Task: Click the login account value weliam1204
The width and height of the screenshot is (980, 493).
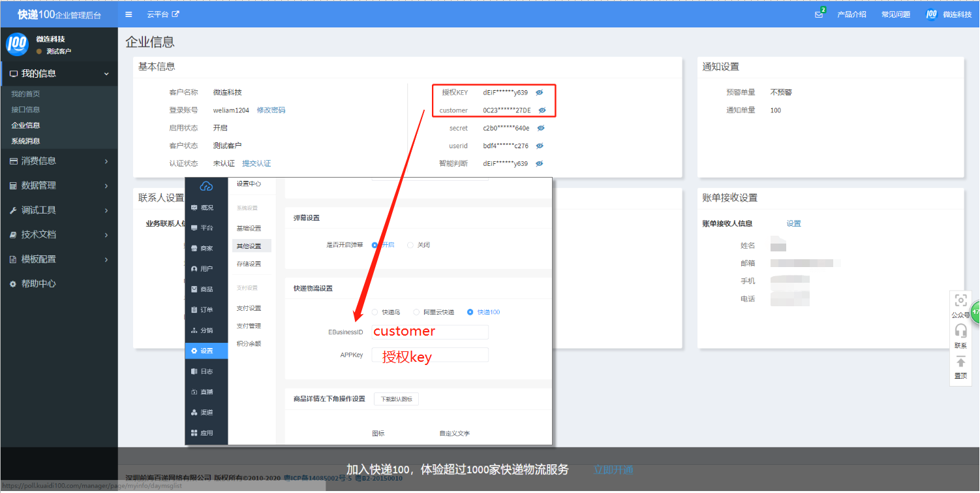Action: tap(231, 110)
